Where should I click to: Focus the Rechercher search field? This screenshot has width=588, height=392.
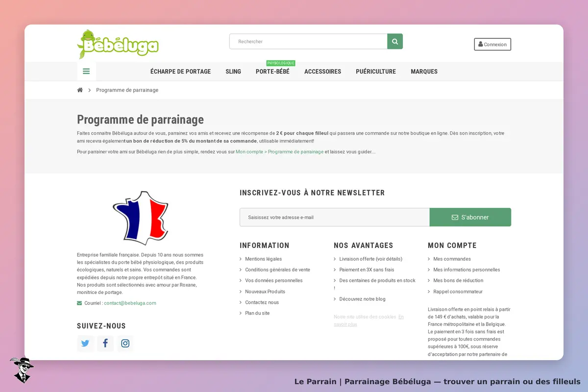click(308, 41)
